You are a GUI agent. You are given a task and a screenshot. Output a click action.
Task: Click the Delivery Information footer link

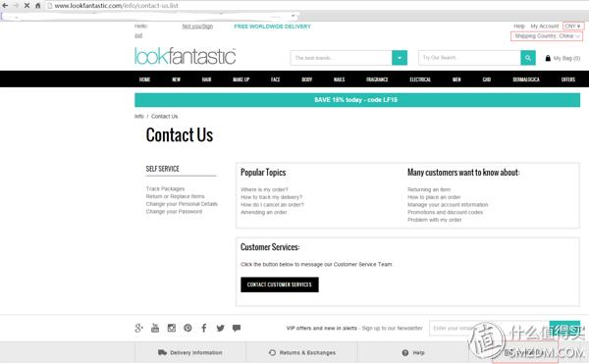click(x=190, y=352)
